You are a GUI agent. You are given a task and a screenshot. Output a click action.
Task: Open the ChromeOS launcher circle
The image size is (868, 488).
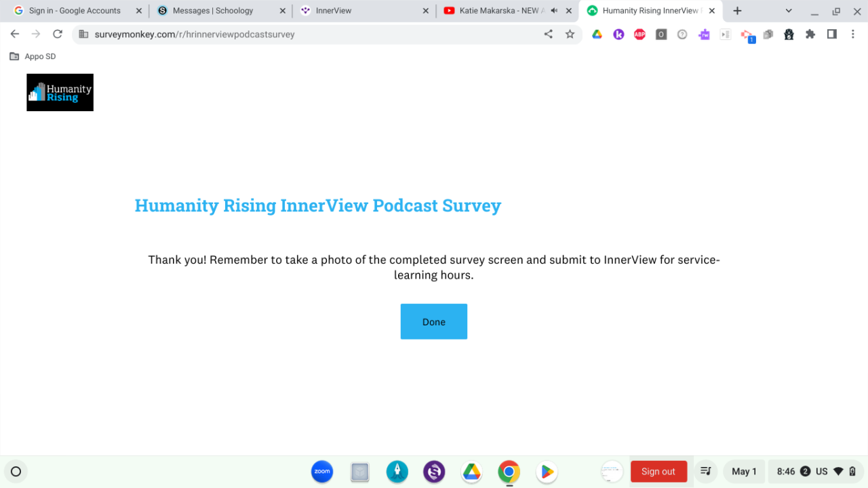pos(16,472)
